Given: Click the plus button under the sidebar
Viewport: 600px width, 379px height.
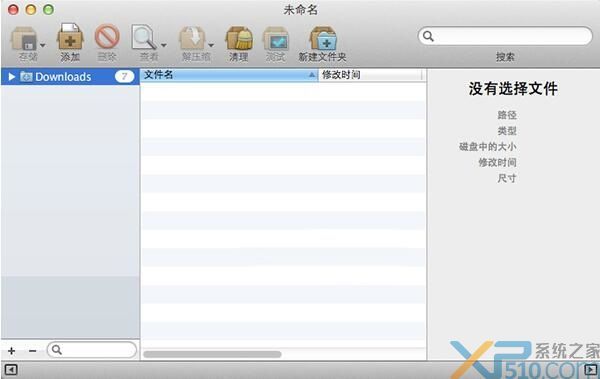Looking at the screenshot, I should 11,350.
